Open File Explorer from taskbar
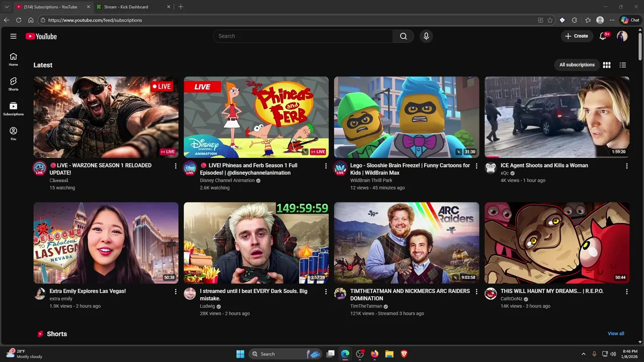Image resolution: width=644 pixels, height=362 pixels. pyautogui.click(x=389, y=354)
